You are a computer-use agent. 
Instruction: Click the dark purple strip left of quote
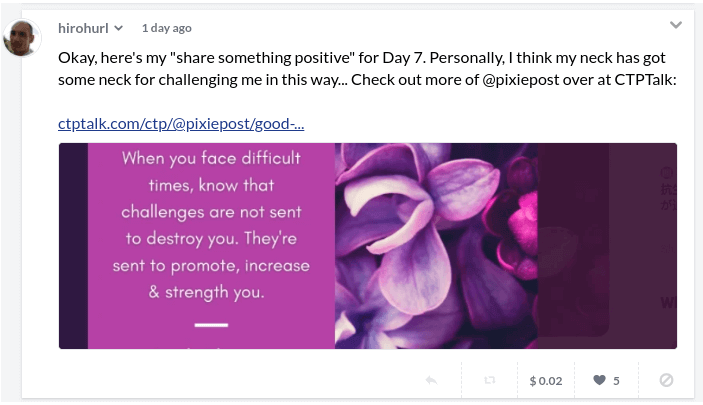[x=74, y=246]
